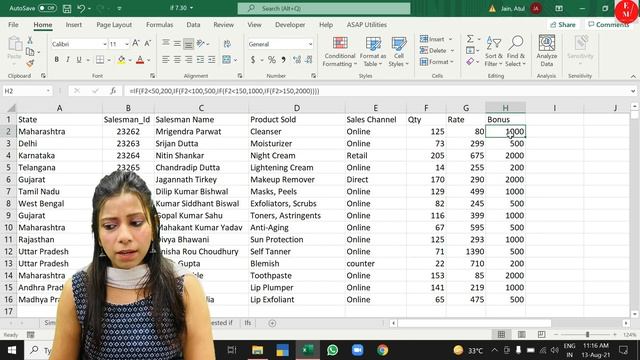Image resolution: width=640 pixels, height=360 pixels.
Task: Click the Percent Style icon
Action: (x=272, y=60)
